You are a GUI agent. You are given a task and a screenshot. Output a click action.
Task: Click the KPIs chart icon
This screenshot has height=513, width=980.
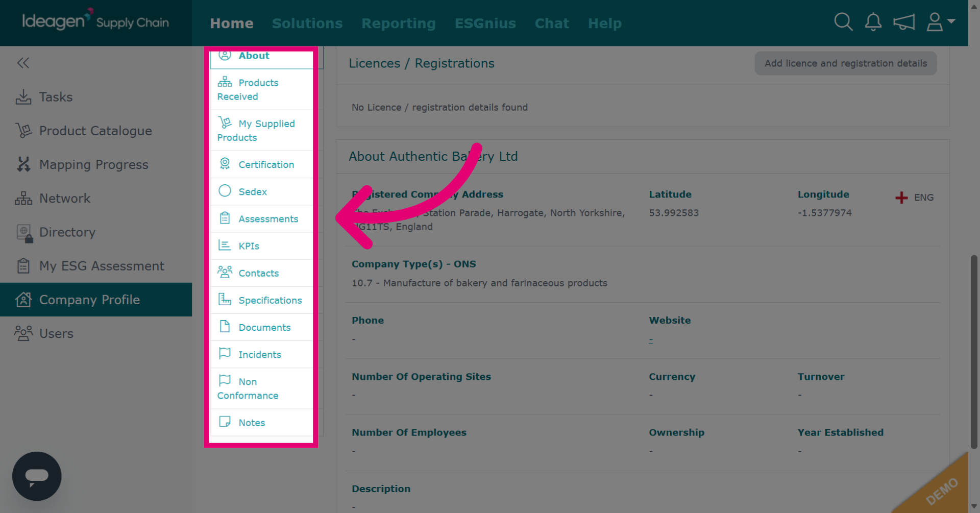(225, 245)
